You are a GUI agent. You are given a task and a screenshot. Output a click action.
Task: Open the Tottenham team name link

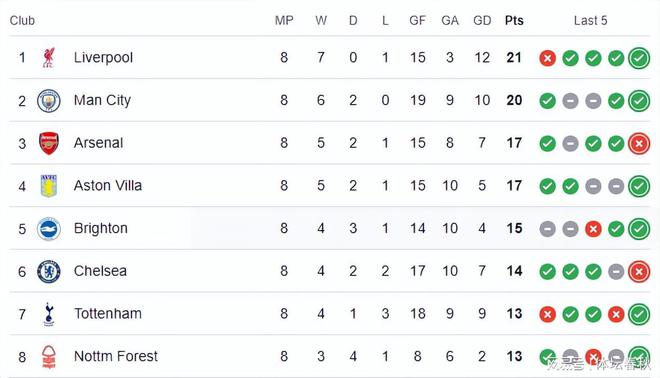[108, 314]
